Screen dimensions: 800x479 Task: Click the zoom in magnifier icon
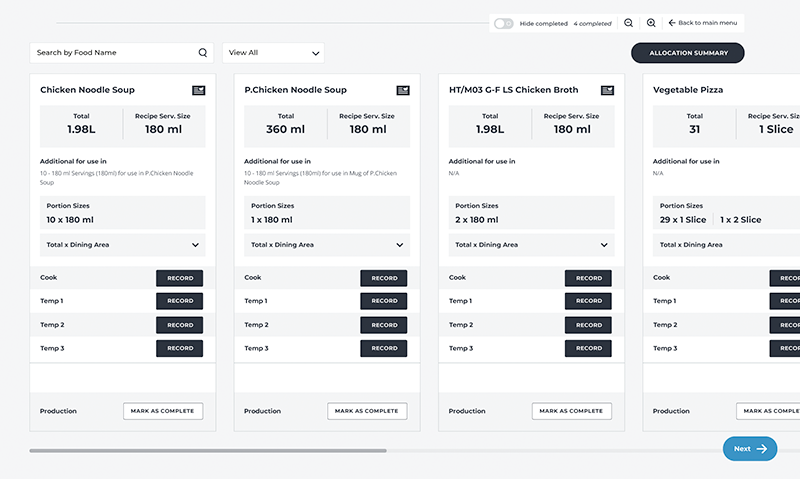click(651, 23)
